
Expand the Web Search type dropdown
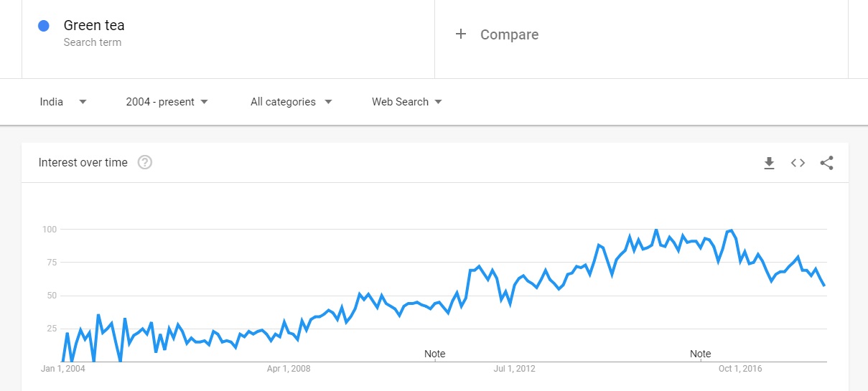click(x=407, y=102)
